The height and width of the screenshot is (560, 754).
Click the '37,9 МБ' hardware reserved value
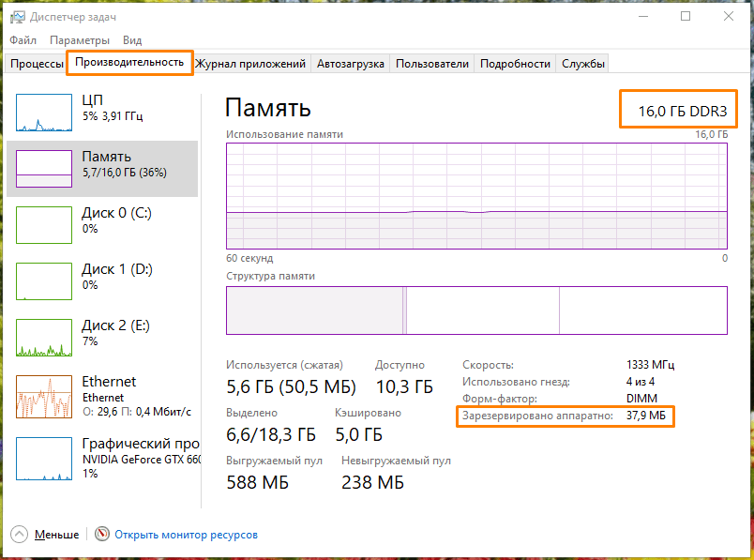click(646, 416)
